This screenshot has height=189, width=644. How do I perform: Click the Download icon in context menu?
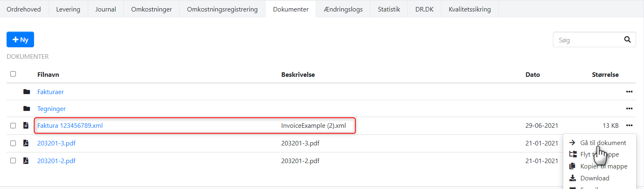pos(573,178)
